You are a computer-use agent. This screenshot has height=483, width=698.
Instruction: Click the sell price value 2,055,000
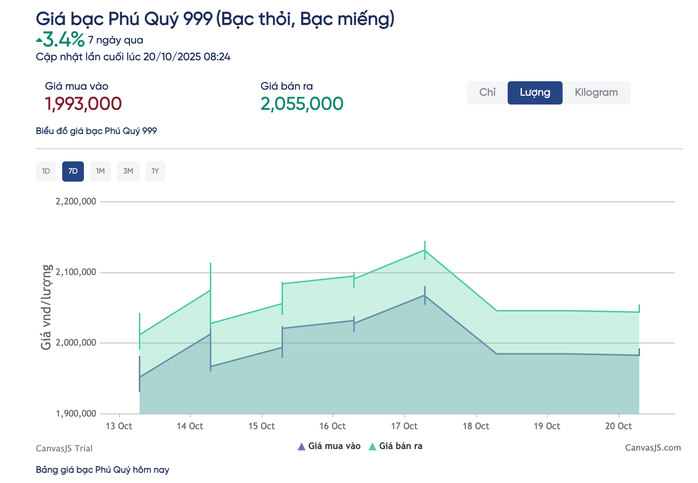pos(302,104)
